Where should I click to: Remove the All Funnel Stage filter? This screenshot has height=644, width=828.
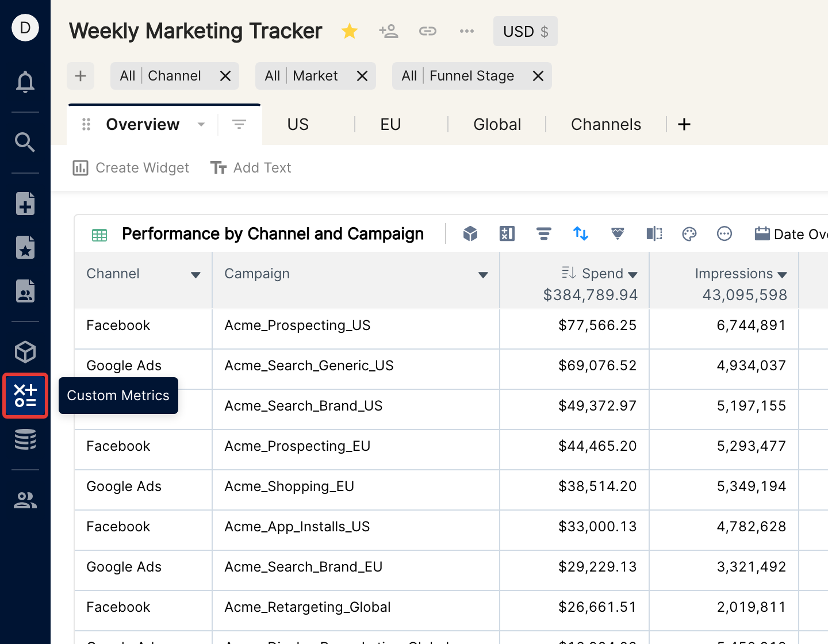[538, 76]
